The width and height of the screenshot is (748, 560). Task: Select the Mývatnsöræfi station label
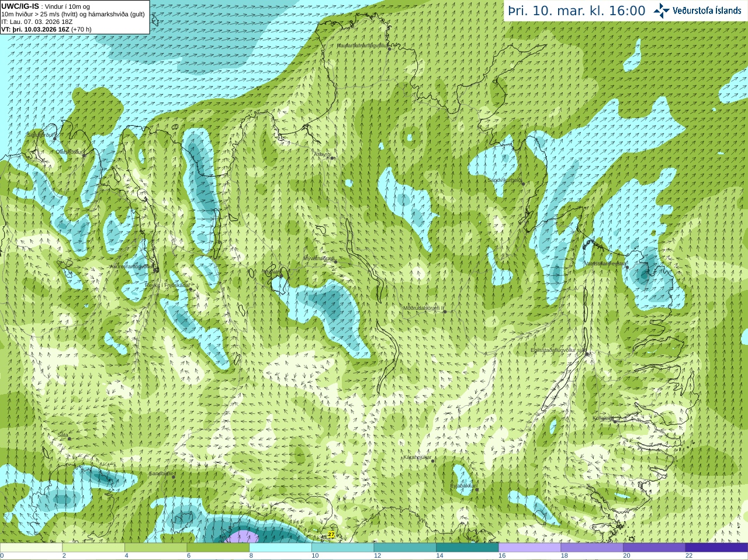(x=319, y=258)
